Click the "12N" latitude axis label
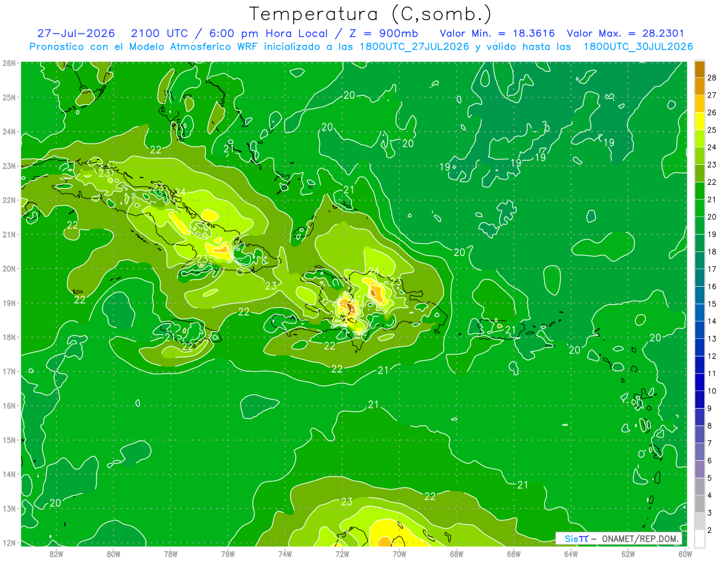The height and width of the screenshot is (562, 728). (9, 543)
